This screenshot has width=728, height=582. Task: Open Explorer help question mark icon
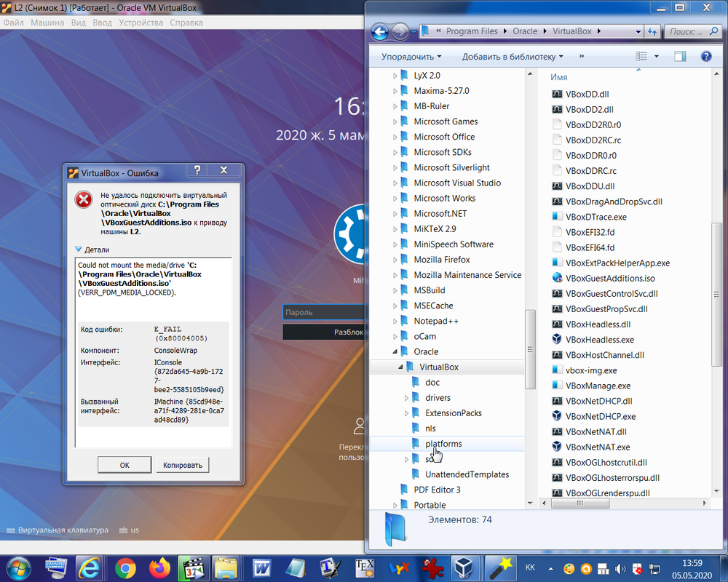[x=705, y=56]
